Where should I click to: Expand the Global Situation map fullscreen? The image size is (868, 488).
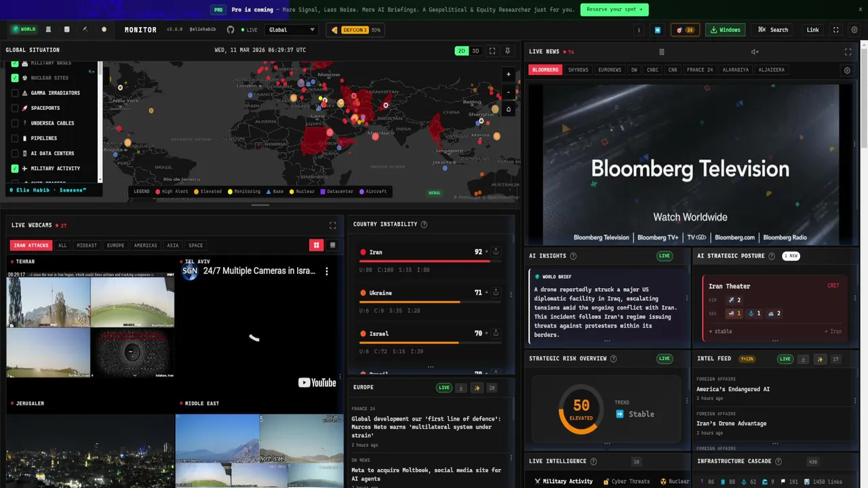(x=492, y=51)
